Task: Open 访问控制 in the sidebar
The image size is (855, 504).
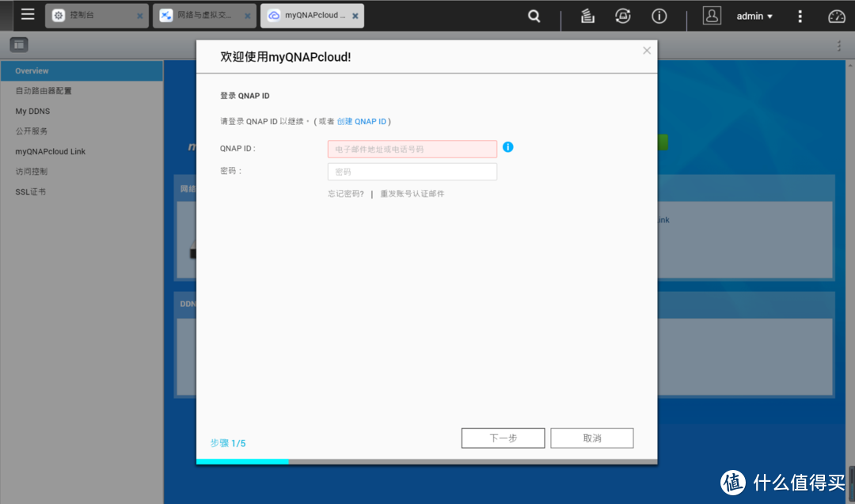Action: pyautogui.click(x=82, y=172)
